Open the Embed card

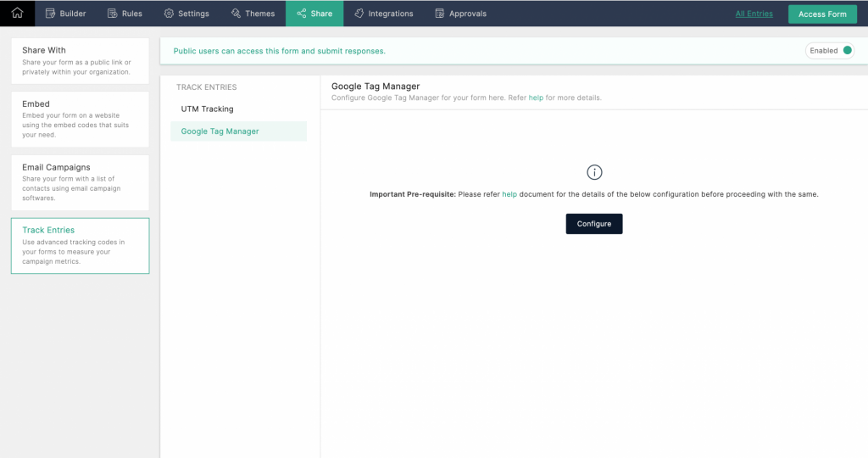[x=81, y=119]
